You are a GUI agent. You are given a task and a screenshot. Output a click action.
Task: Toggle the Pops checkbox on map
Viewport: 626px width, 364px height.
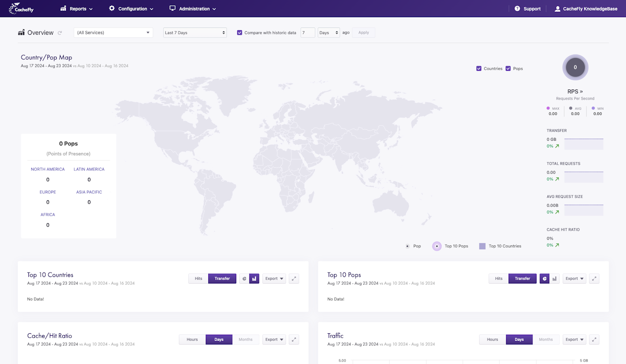[x=508, y=68]
